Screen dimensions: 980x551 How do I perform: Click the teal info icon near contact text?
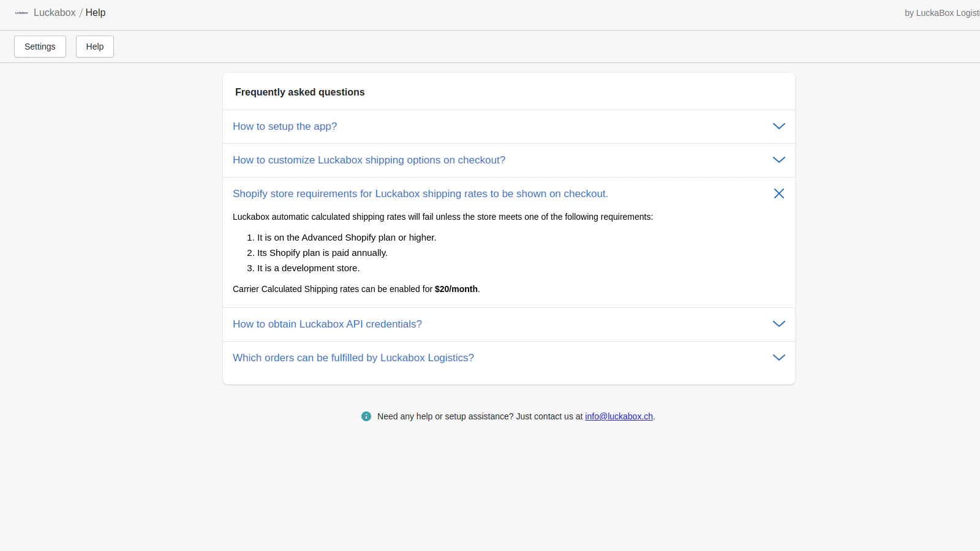366,416
